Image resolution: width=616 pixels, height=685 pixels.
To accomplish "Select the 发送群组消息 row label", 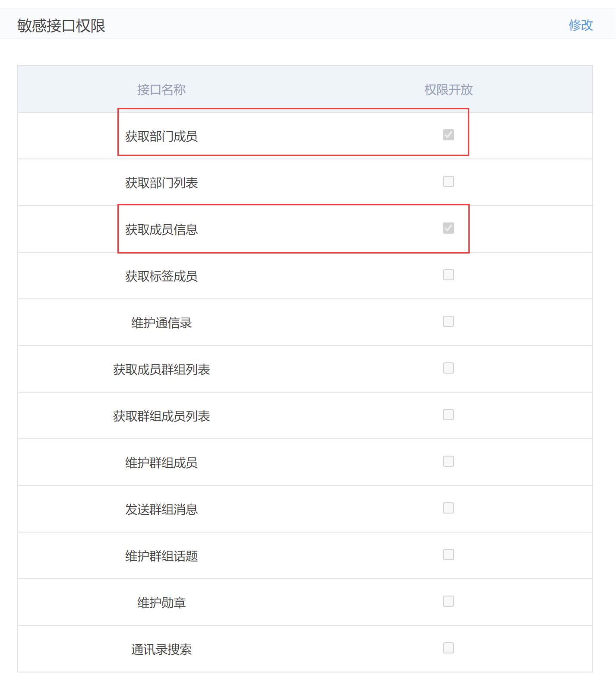I will pos(161,509).
